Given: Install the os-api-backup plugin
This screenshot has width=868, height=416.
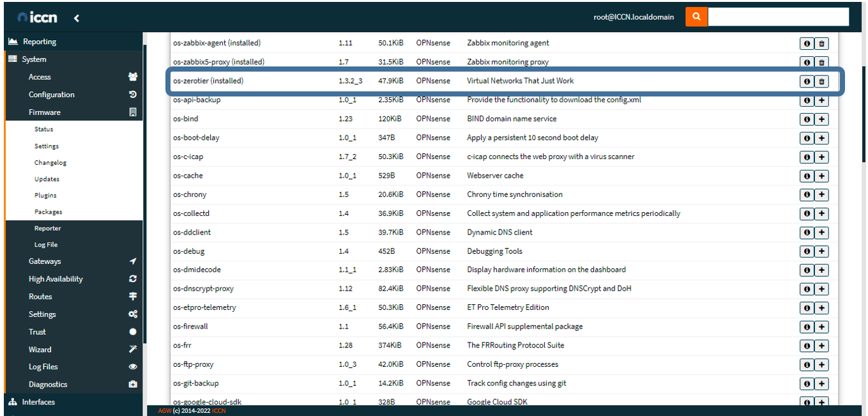Looking at the screenshot, I should coord(822,100).
